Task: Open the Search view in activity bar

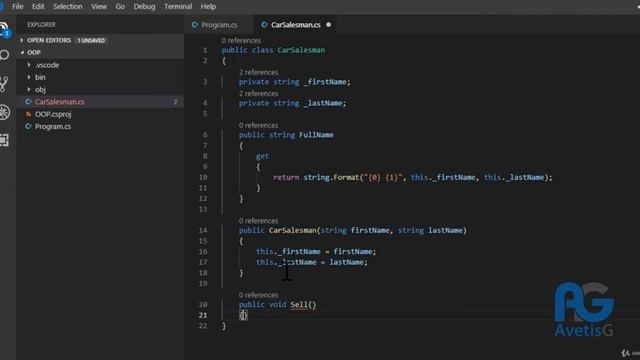Action: point(4,55)
